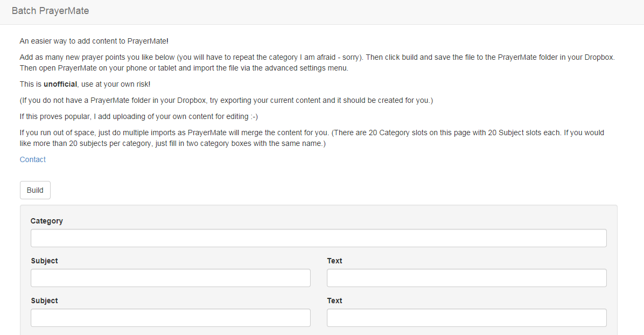Click the Category field label
The image size is (644, 335).
coord(47,221)
